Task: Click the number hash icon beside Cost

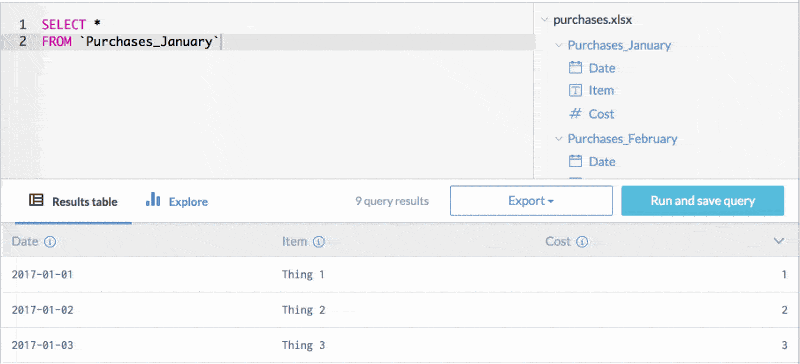Action: 575,114
